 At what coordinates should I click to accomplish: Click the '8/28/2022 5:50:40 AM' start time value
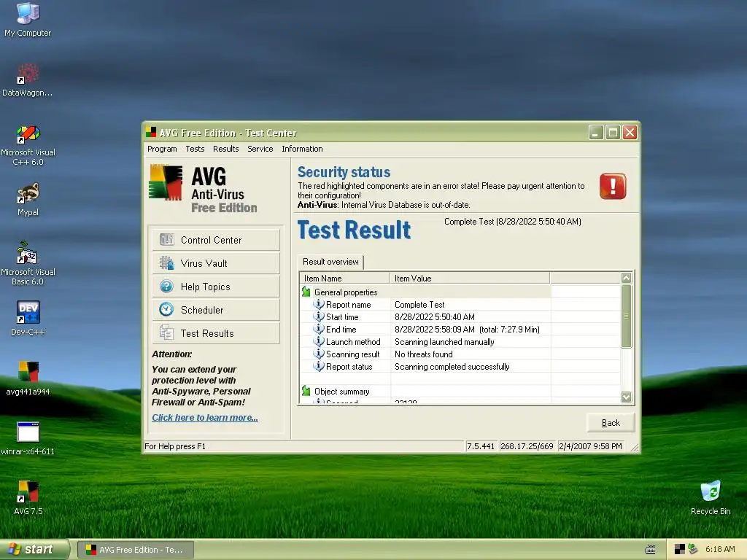[435, 317]
